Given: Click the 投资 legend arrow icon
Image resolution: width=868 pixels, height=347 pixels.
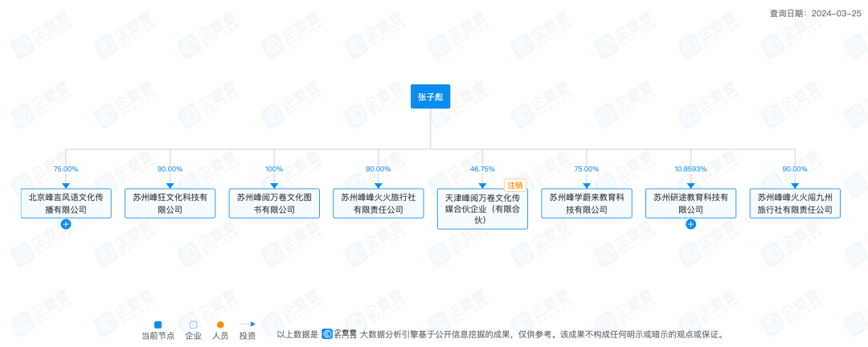Looking at the screenshot, I should click(x=248, y=325).
